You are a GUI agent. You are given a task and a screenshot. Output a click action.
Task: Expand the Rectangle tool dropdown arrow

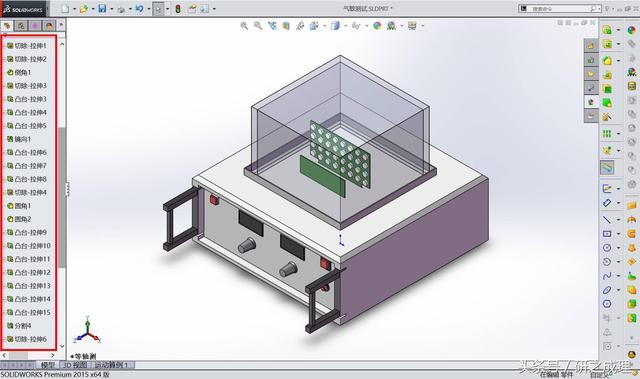(x=618, y=234)
